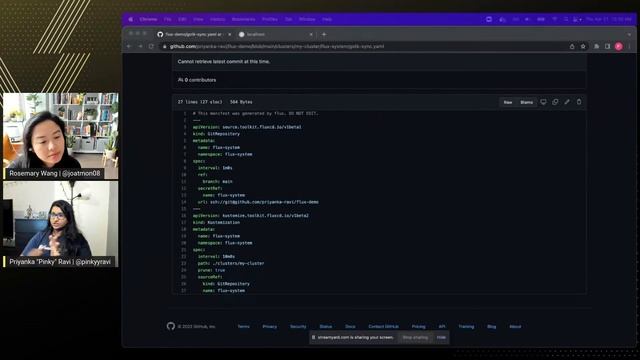Screen dimensions: 640x360
Task: Copy raw file contents
Action: click(x=555, y=102)
